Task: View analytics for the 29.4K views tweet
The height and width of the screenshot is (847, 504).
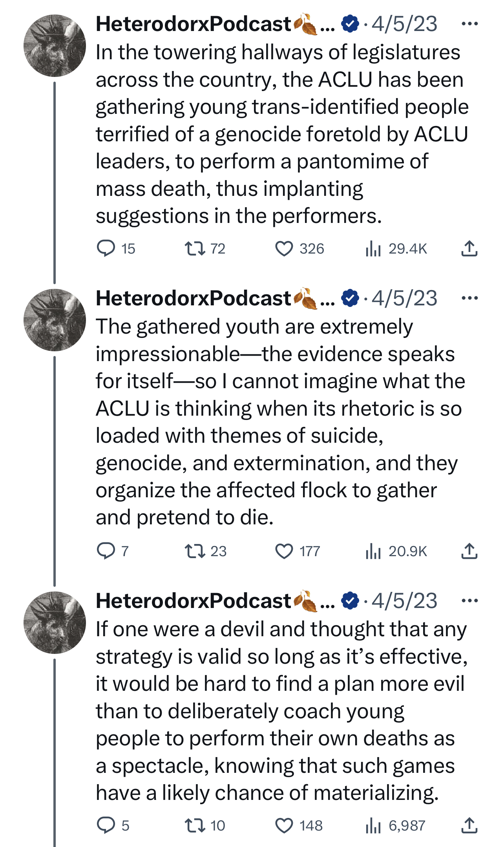Action: (x=373, y=248)
